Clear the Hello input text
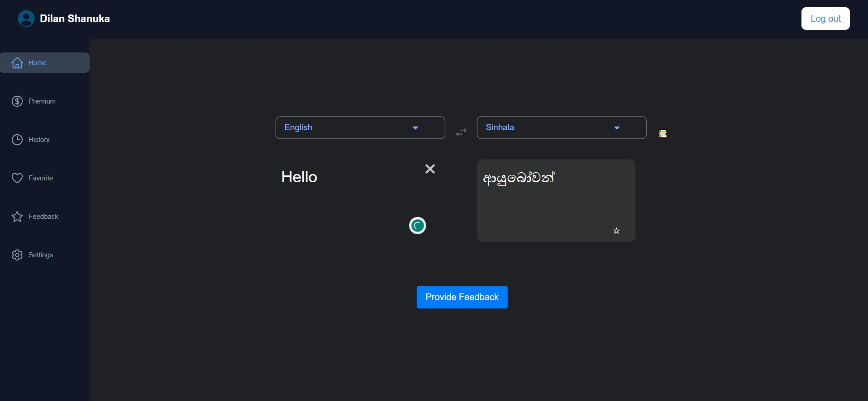This screenshot has width=868, height=401. click(430, 169)
